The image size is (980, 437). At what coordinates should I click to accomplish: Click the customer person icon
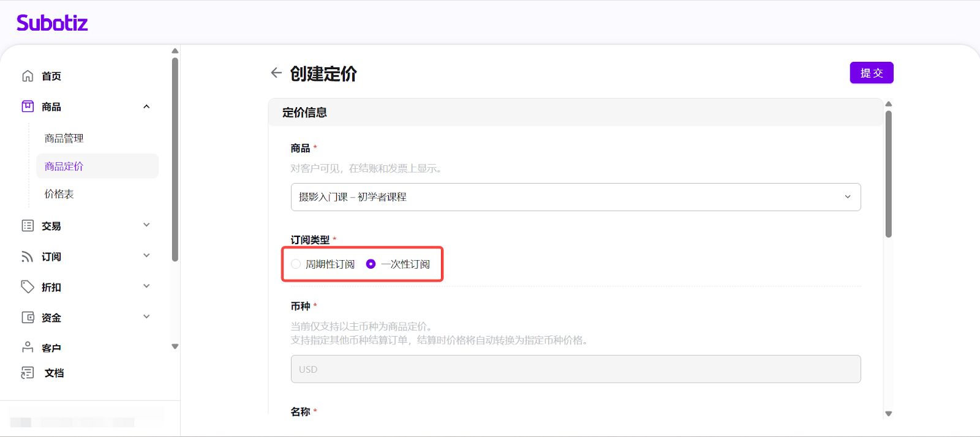point(28,348)
